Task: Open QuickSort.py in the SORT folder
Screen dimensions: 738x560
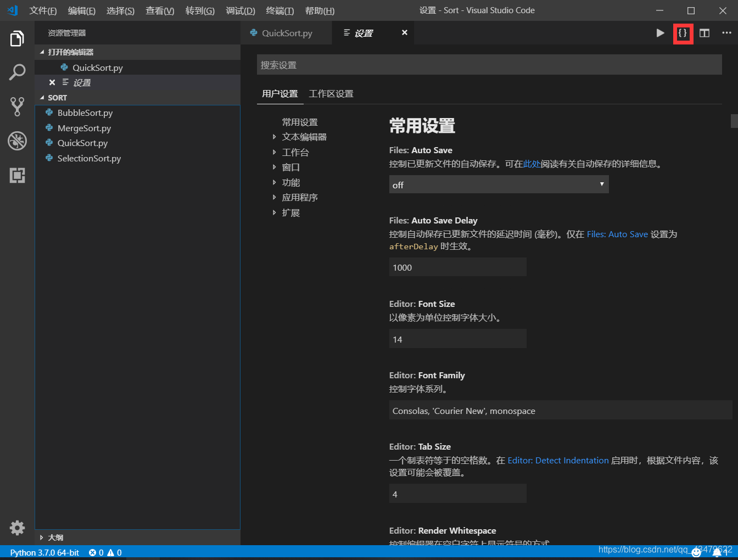Action: tap(137, 143)
